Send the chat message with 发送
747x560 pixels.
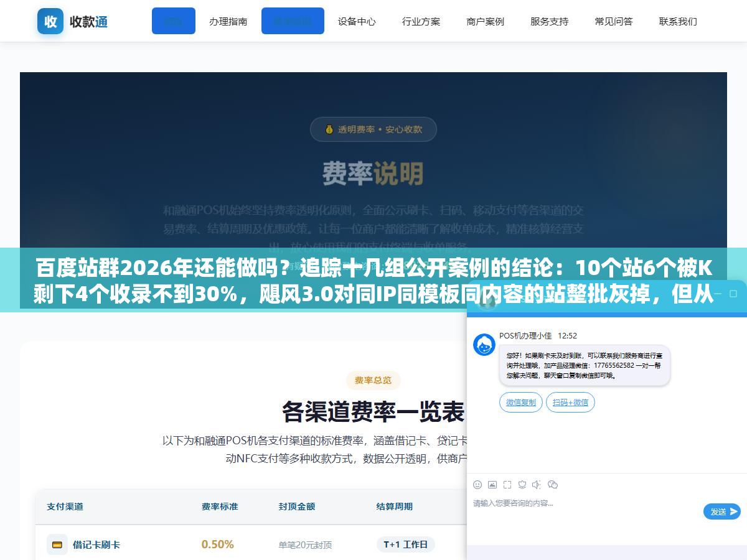pyautogui.click(x=722, y=511)
